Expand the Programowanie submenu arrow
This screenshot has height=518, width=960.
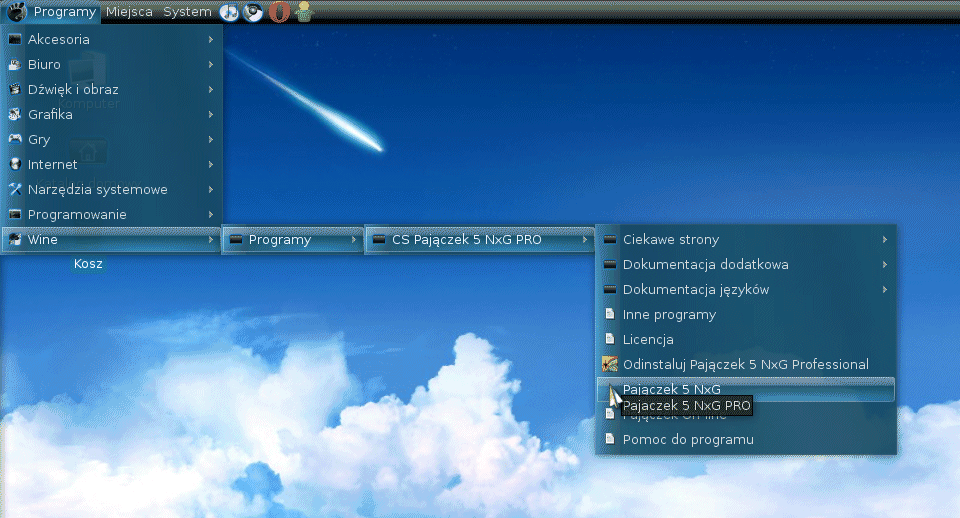pyautogui.click(x=211, y=214)
